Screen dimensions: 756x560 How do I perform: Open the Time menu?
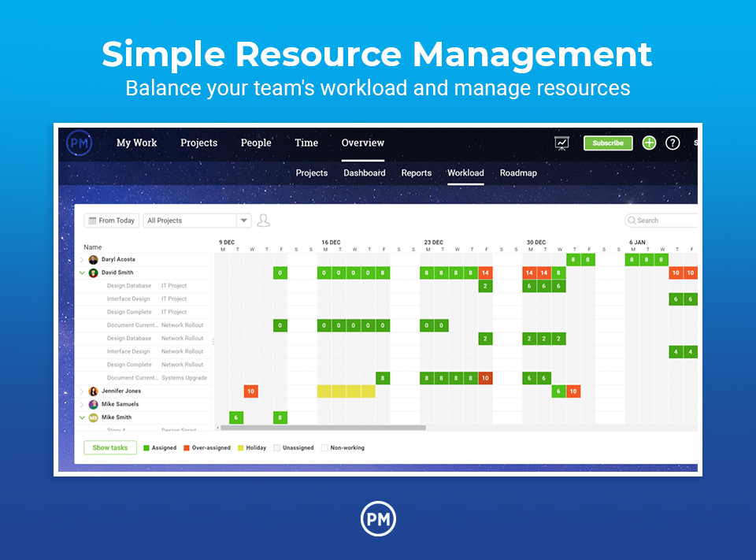point(306,143)
